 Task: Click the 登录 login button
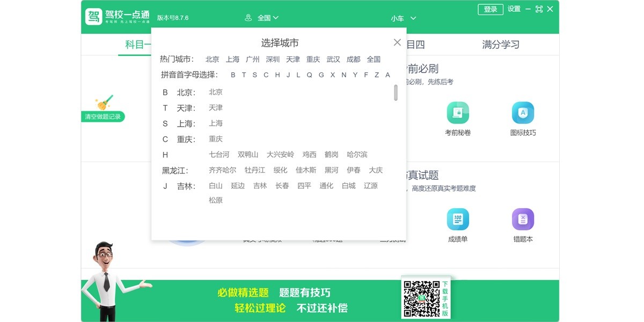(490, 9)
